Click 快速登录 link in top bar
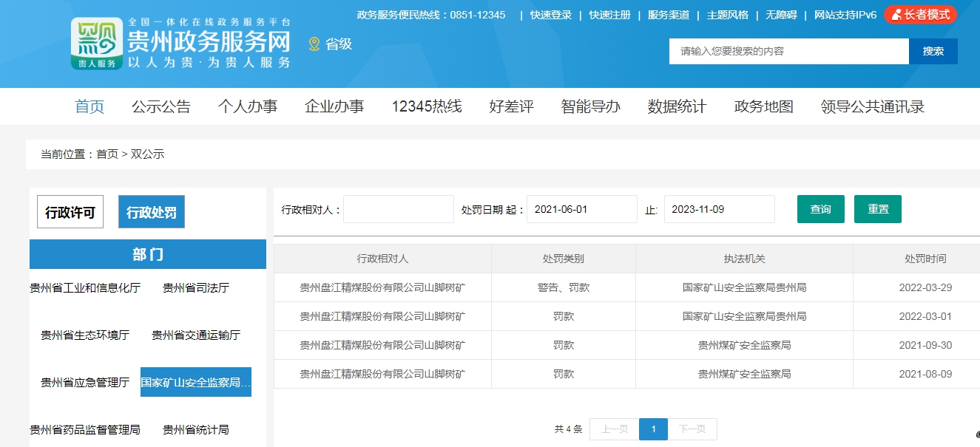Image resolution: width=980 pixels, height=447 pixels. click(x=551, y=15)
